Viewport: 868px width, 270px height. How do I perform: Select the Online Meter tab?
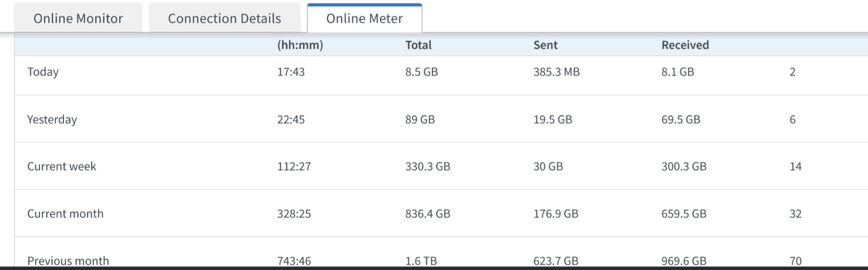pyautogui.click(x=364, y=18)
